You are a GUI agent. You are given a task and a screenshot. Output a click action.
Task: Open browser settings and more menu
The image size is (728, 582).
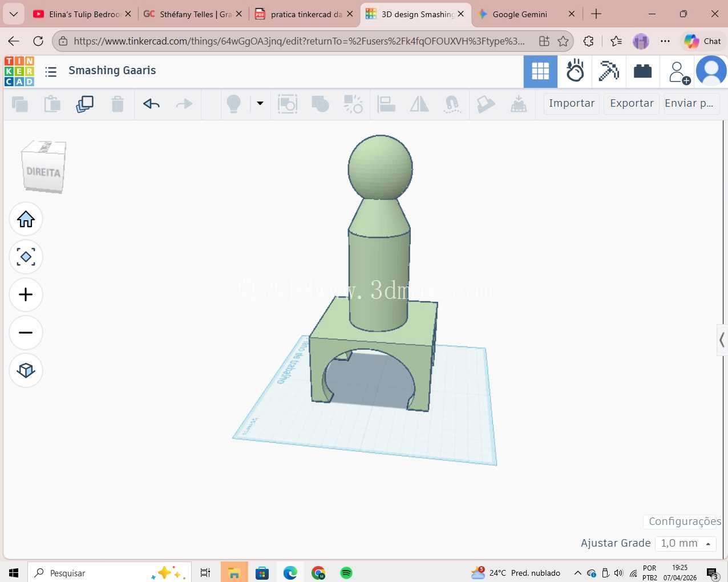[665, 41]
